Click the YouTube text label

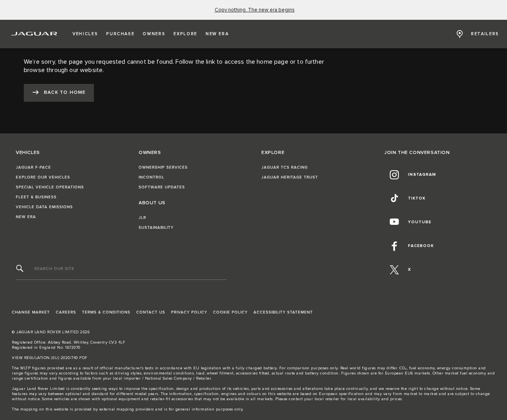pos(419,222)
